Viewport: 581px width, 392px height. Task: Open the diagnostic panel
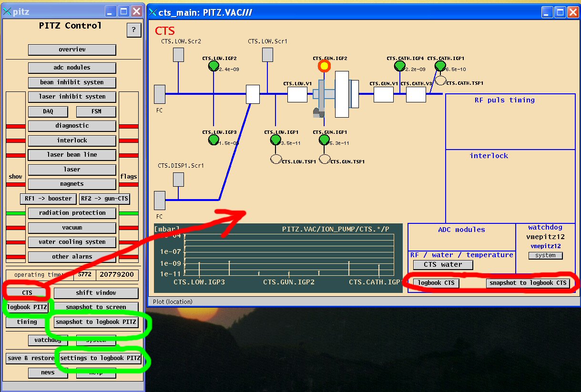(x=72, y=126)
